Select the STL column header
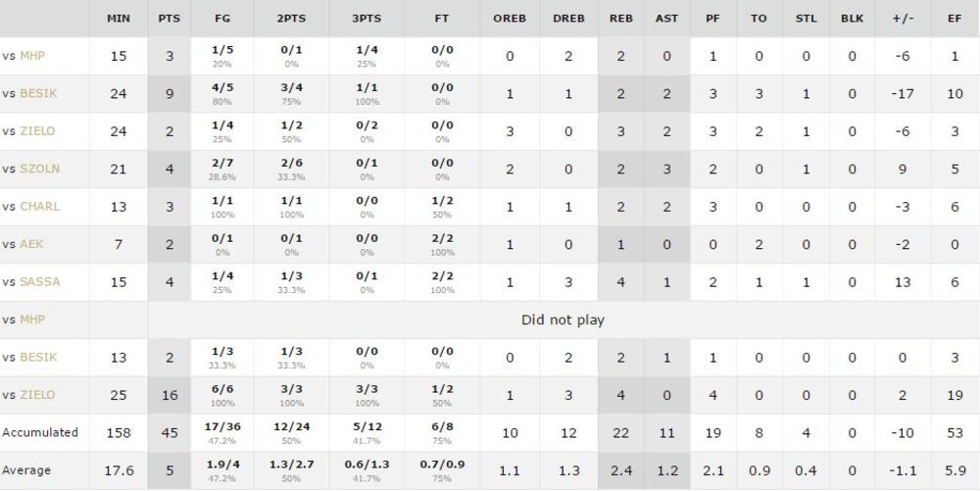 pyautogui.click(x=806, y=19)
